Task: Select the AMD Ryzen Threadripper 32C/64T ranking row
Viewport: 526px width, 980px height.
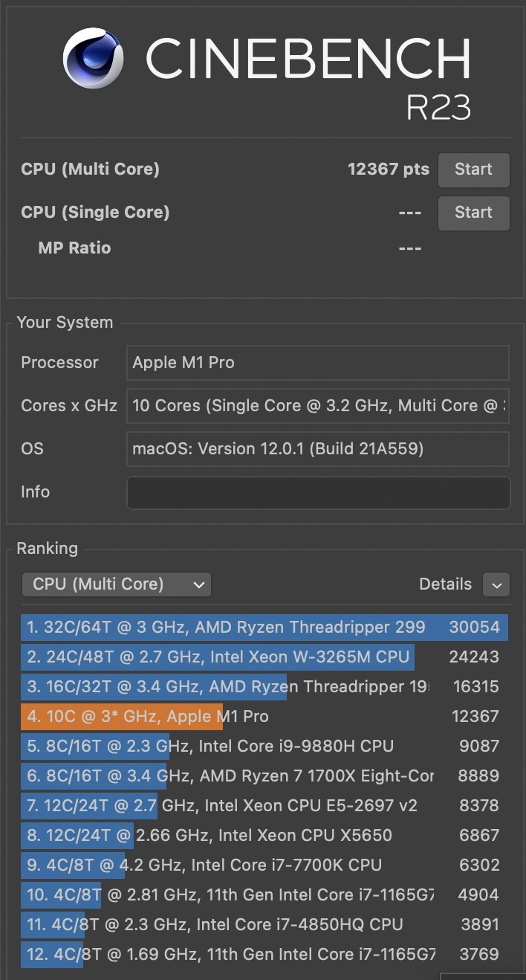Action: (x=264, y=627)
